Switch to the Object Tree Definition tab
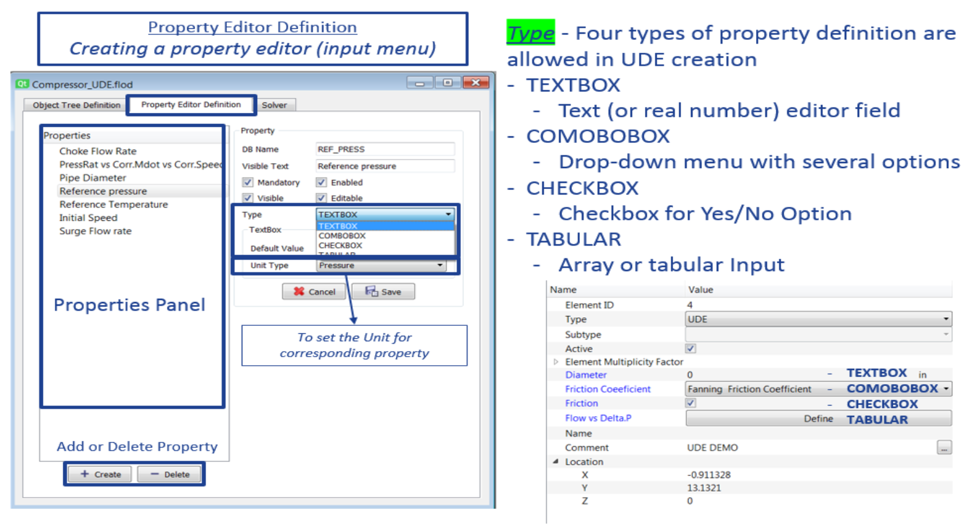Screen dimensions: 980x529 coord(76,105)
